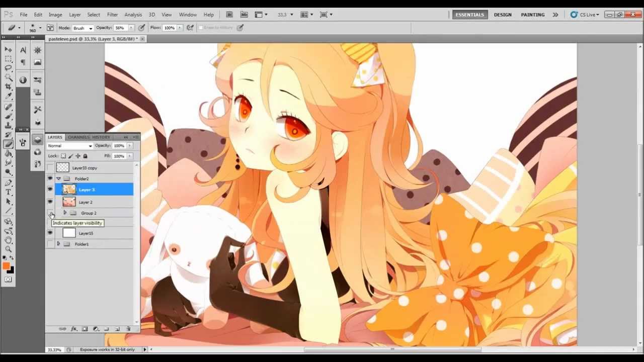Select the Eraser tool in toolbox
This screenshot has height=362, width=644.
9,144
